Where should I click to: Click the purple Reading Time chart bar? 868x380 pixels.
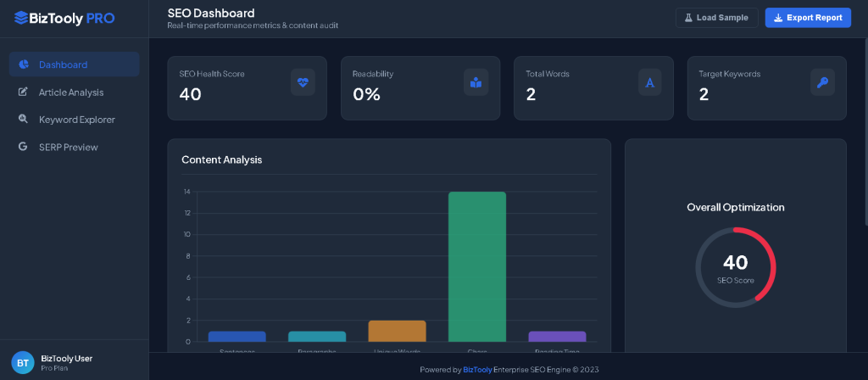tap(557, 336)
